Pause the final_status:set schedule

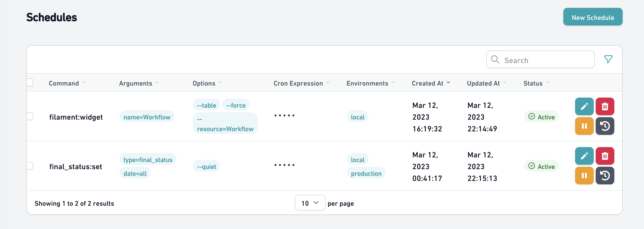(584, 176)
